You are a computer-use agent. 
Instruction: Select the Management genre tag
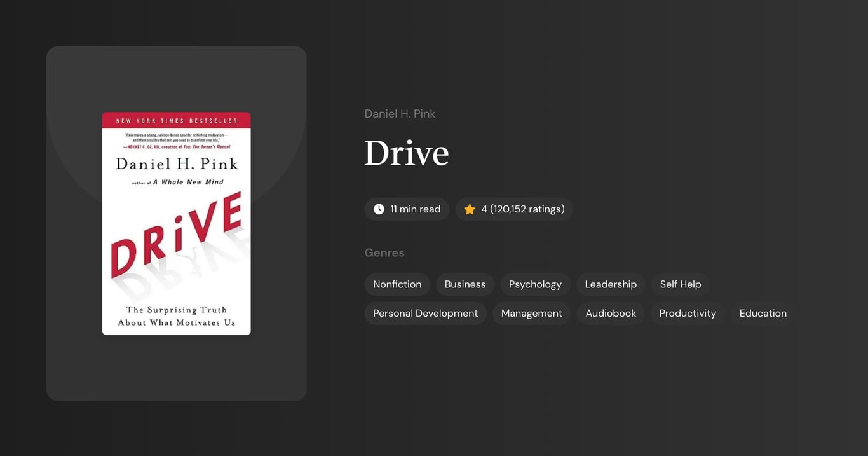(532, 314)
